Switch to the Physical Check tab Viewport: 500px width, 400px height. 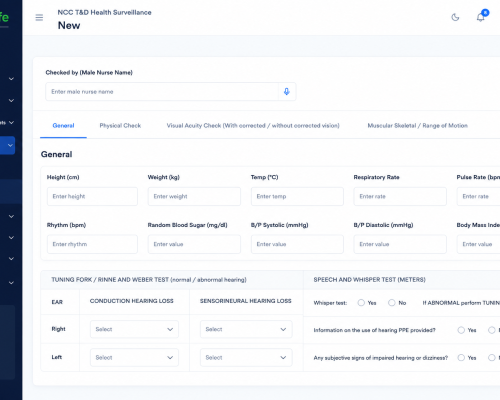(x=120, y=126)
